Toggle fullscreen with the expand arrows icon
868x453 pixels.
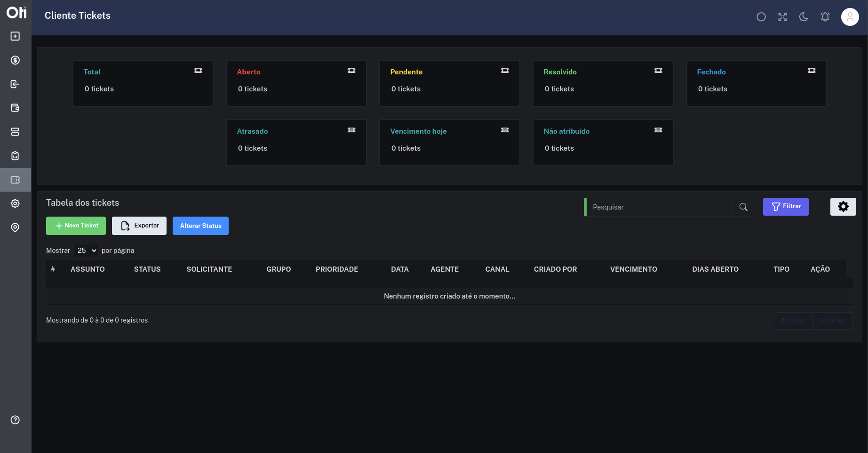(782, 17)
